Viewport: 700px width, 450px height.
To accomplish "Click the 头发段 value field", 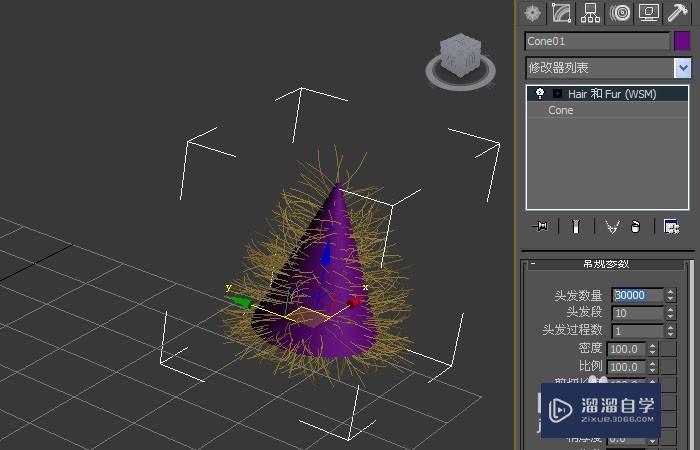I will click(638, 313).
